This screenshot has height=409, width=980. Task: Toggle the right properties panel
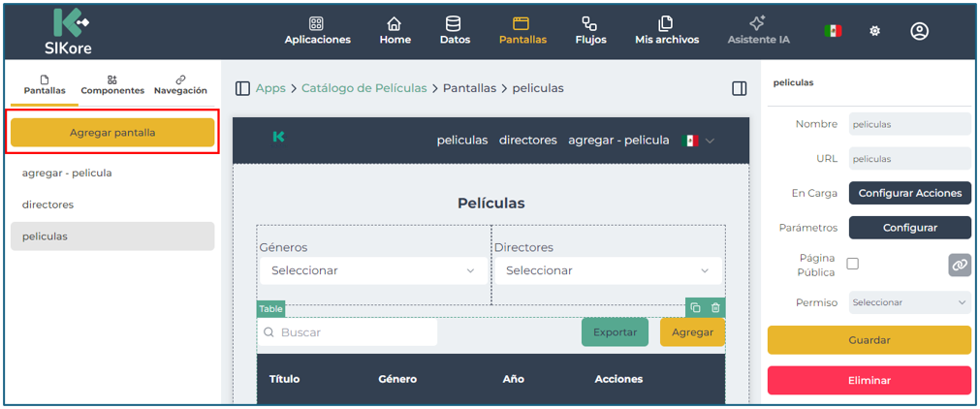tap(739, 88)
